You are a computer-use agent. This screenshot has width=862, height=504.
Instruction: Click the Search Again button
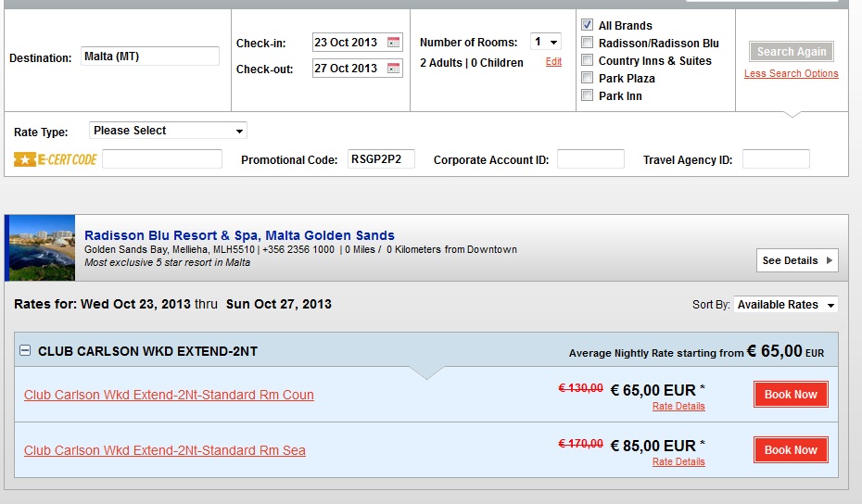(x=791, y=52)
